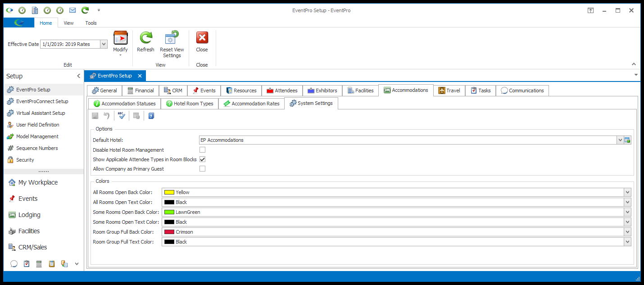The image size is (644, 285).
Task: Switch to the Attendees setup tab
Action: 282,90
